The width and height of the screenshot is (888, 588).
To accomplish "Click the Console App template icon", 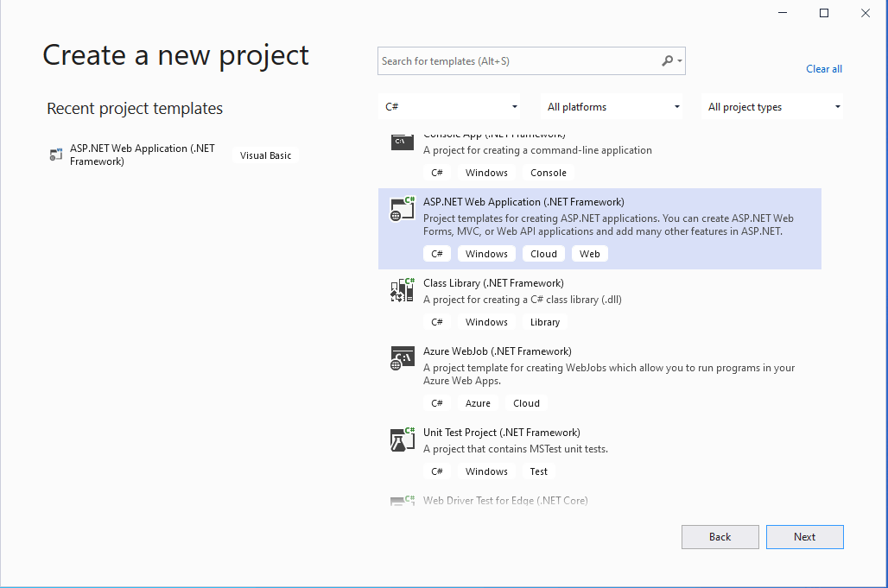I will click(403, 141).
